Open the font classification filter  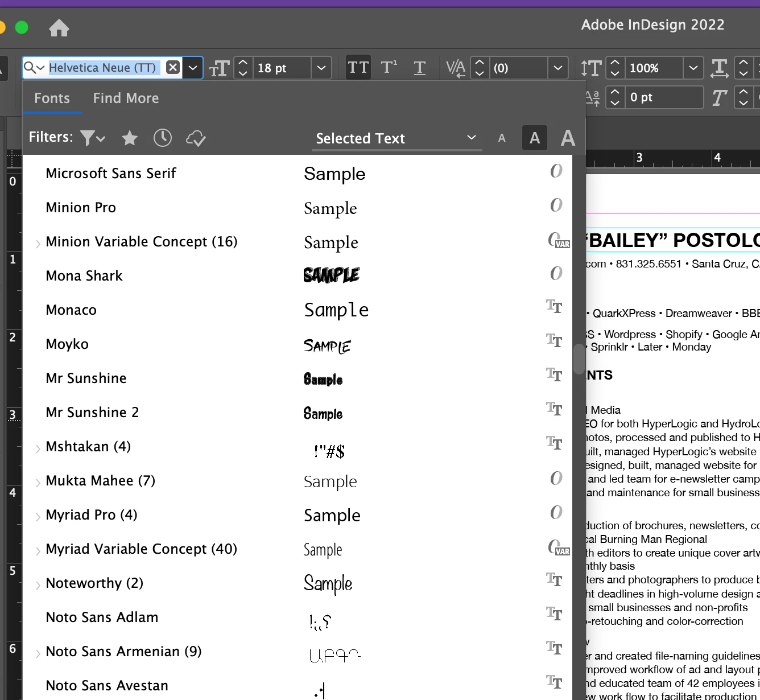point(93,138)
